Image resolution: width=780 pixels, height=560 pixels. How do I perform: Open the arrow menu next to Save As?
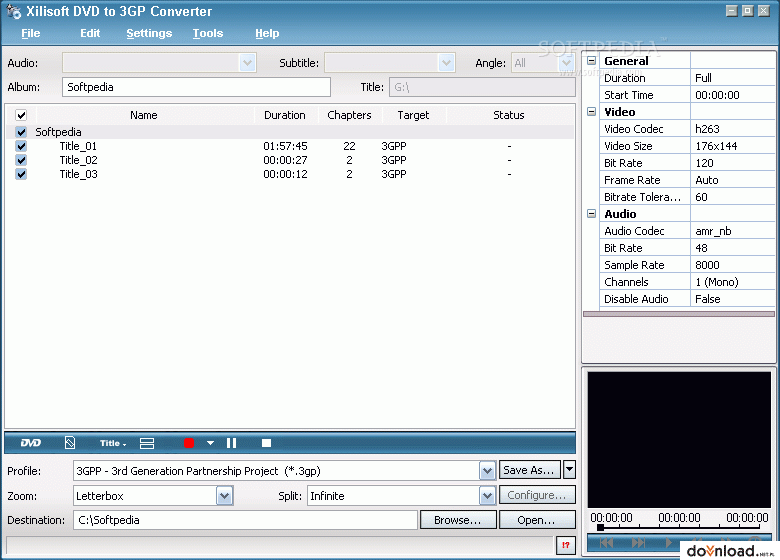[x=570, y=469]
